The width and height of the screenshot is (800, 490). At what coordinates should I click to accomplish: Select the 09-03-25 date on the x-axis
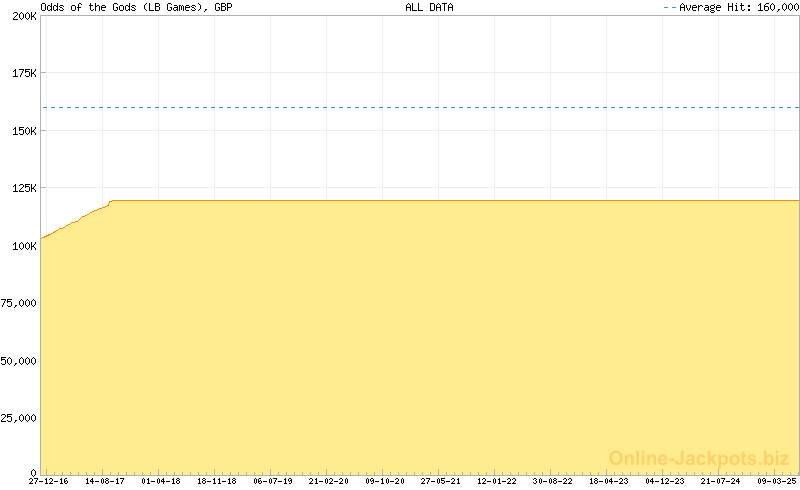point(776,482)
